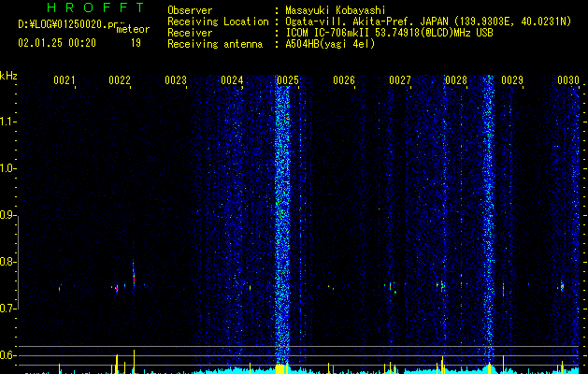
Task: Click the receiver ICOM IC-706mkII frequency text
Action: [x=389, y=33]
